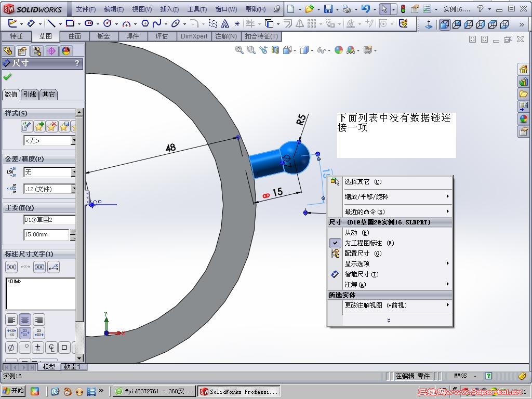Click the sketch Text (A) tool

click(x=225, y=23)
